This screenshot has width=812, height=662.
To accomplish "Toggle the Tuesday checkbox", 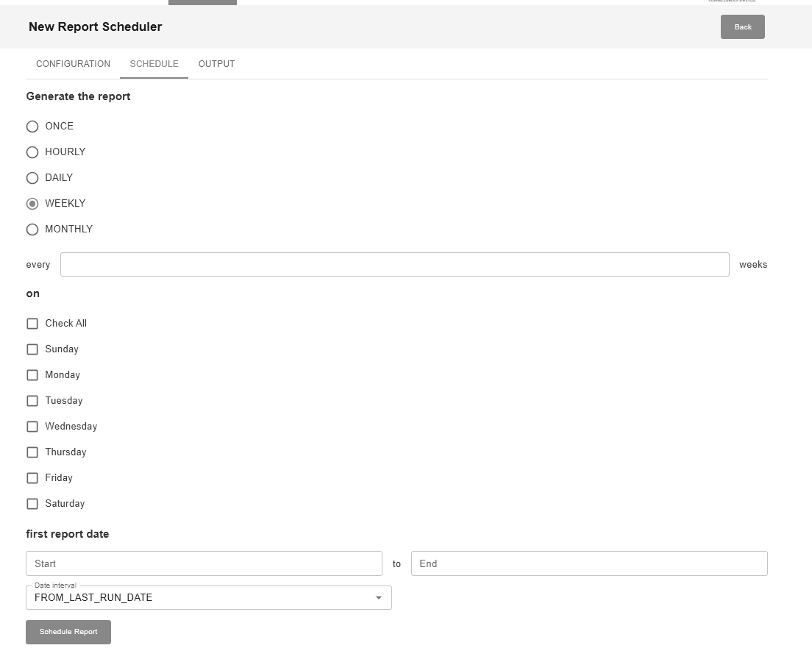I will pos(32,401).
